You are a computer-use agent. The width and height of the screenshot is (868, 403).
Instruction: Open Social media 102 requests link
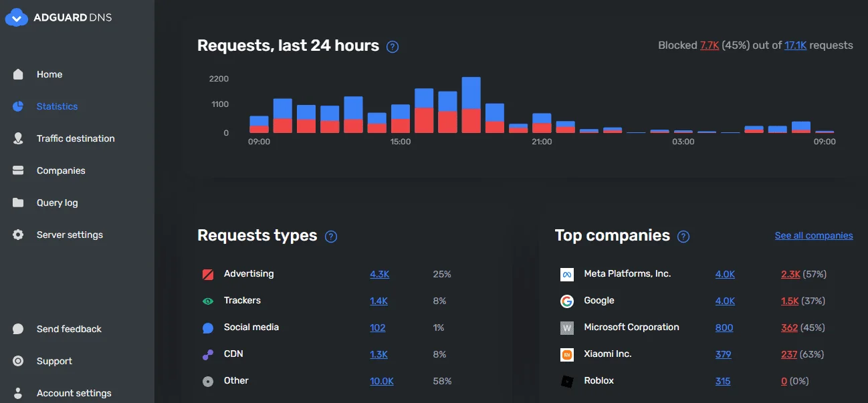(378, 327)
